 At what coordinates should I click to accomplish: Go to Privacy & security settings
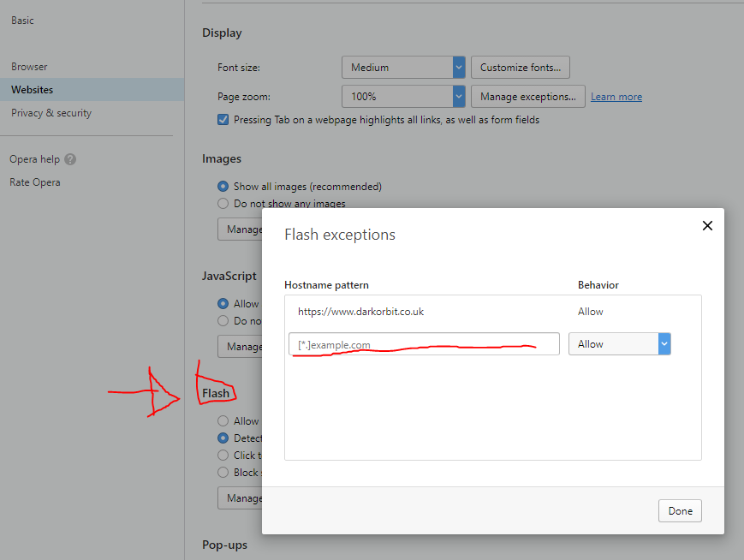coord(51,113)
